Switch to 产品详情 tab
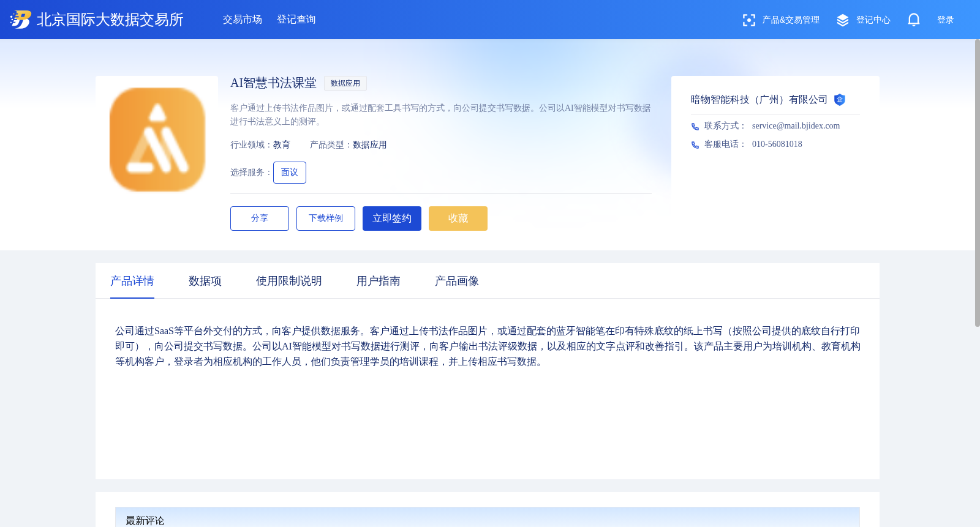Viewport: 980px width, 527px height. coord(132,281)
